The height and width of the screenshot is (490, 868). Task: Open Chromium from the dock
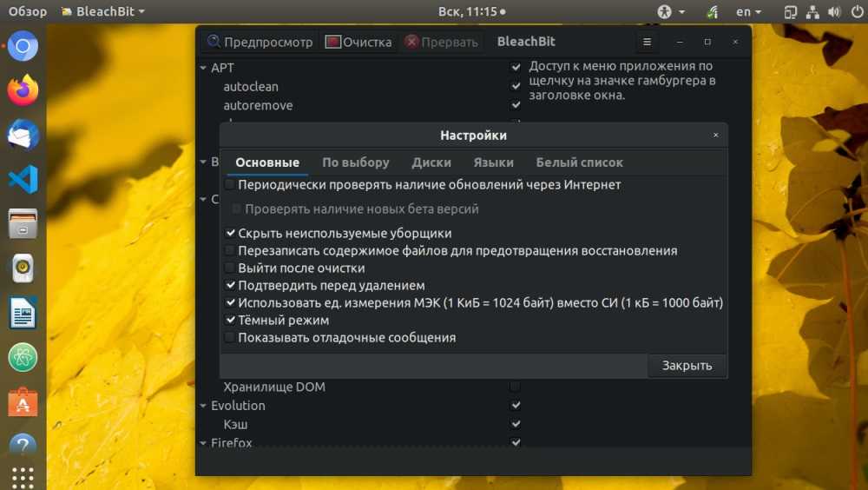tap(23, 46)
